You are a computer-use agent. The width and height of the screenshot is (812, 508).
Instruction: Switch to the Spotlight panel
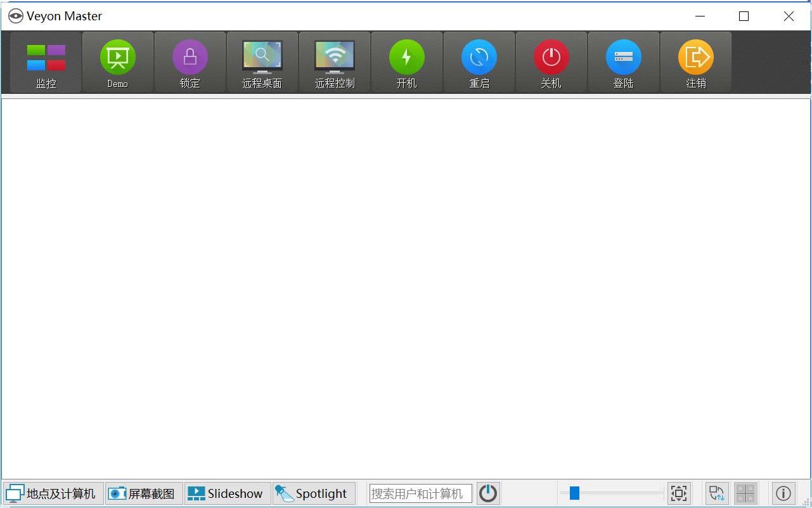tap(313, 493)
